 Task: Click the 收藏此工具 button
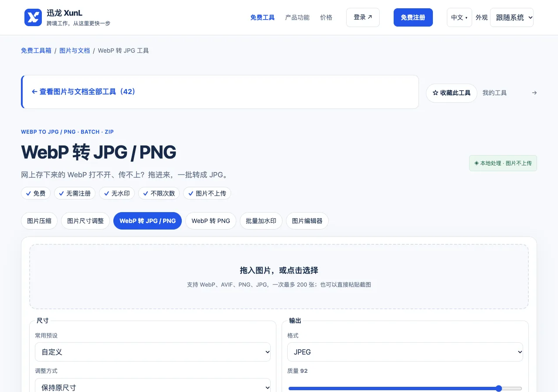pyautogui.click(x=452, y=93)
